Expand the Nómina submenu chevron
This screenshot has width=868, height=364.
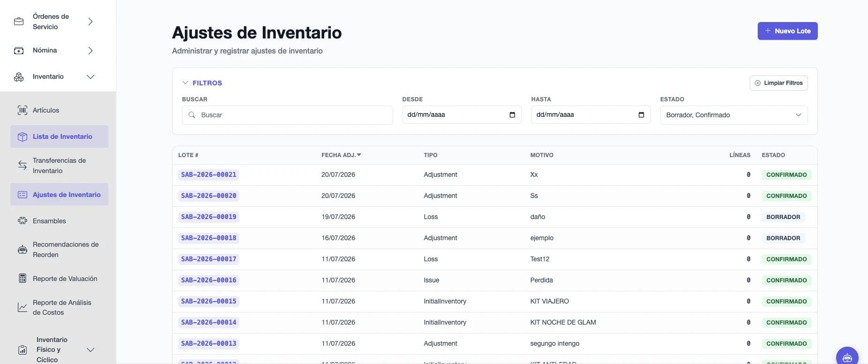click(91, 51)
